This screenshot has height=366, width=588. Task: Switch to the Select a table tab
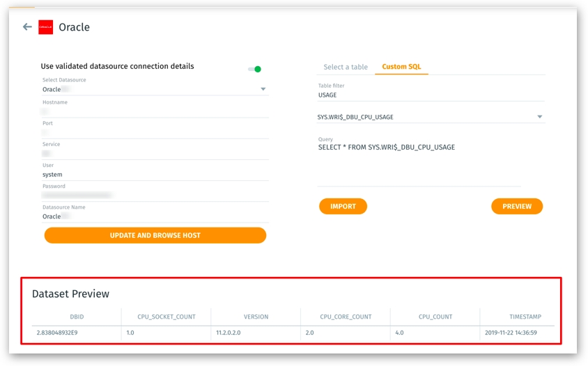coord(345,67)
